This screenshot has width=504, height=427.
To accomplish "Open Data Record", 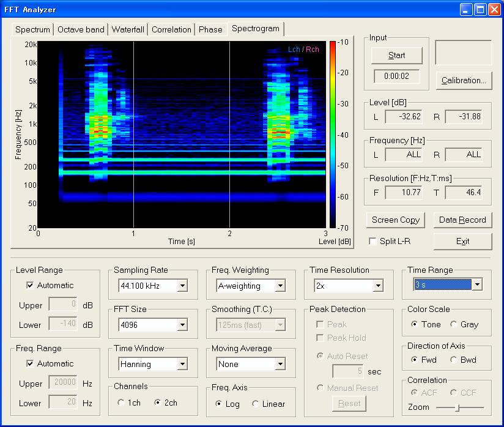I will (x=462, y=220).
